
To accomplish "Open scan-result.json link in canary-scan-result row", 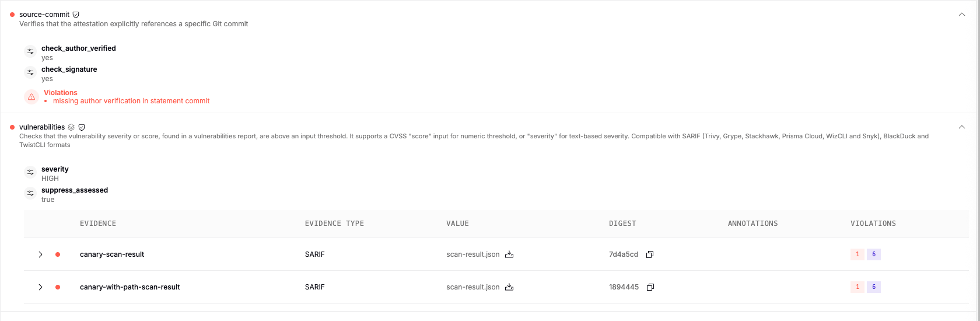I will click(473, 254).
